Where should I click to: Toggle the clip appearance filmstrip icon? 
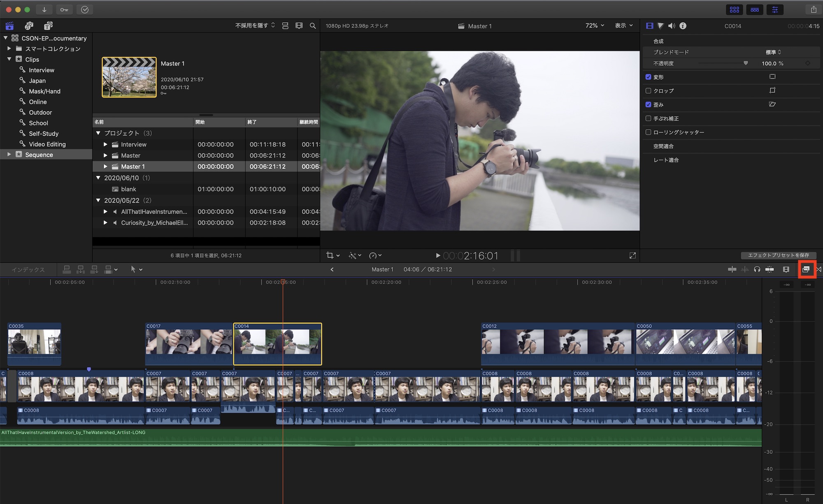click(x=786, y=269)
